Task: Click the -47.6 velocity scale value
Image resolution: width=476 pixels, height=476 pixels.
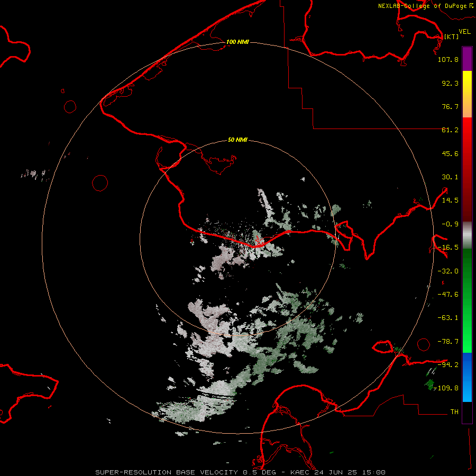Action: pos(448,295)
